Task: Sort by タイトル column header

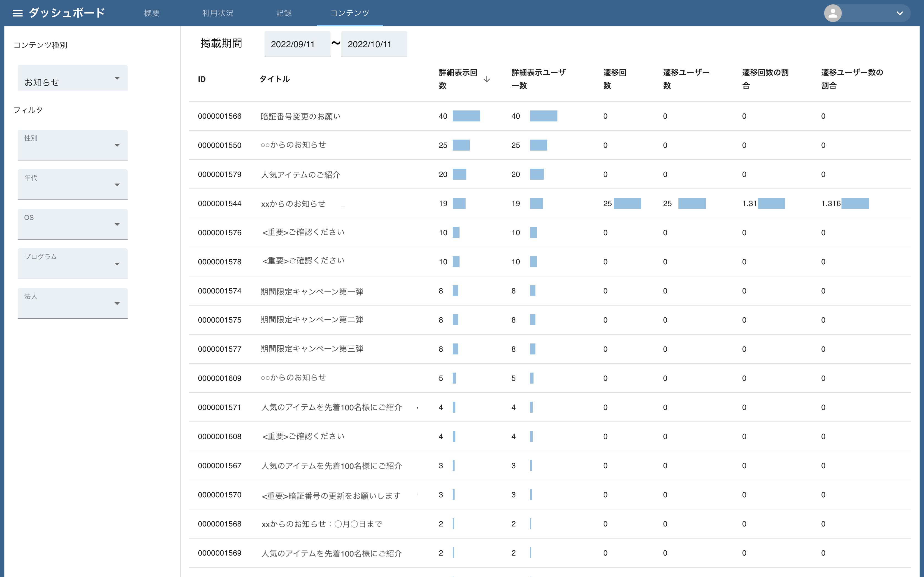Action: click(274, 79)
